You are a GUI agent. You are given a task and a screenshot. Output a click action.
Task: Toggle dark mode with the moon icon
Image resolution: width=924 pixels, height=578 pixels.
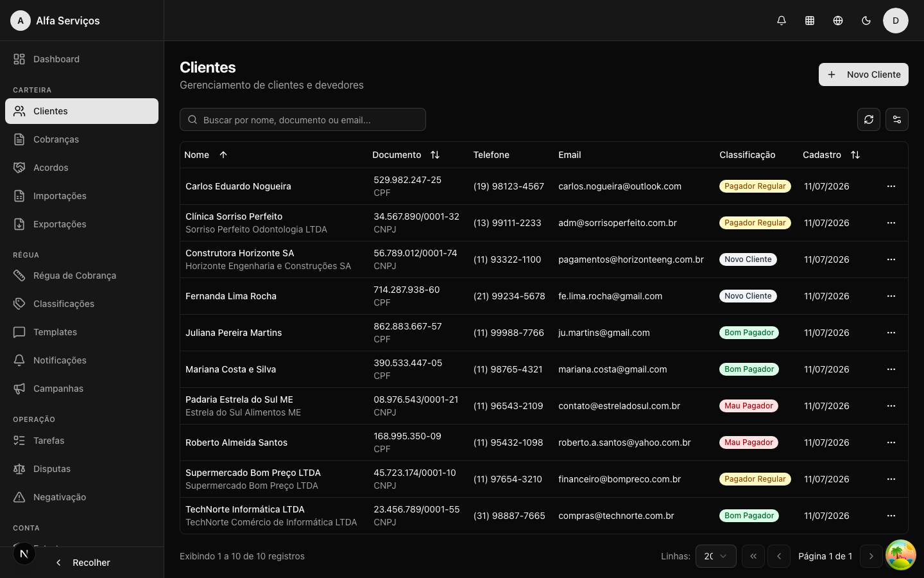coord(866,21)
